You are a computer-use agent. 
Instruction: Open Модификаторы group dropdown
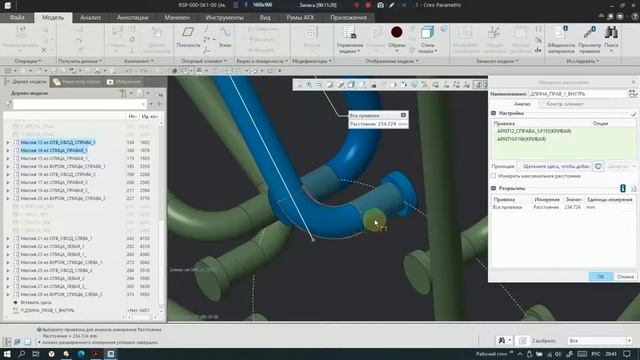coord(312,61)
